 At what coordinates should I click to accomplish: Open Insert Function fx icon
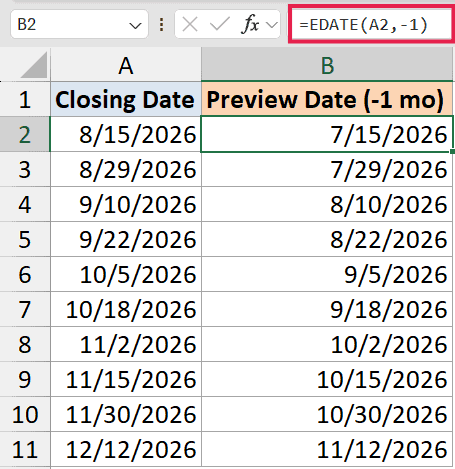coord(250,25)
